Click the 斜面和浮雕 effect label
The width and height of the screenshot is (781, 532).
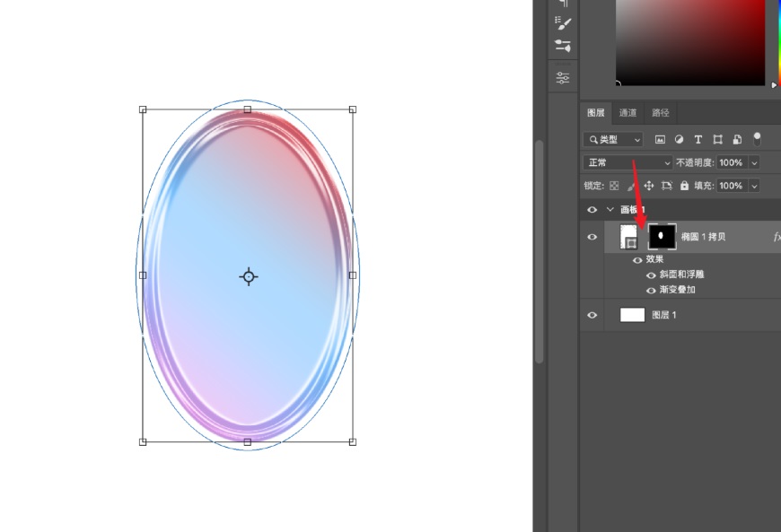pyautogui.click(x=682, y=275)
